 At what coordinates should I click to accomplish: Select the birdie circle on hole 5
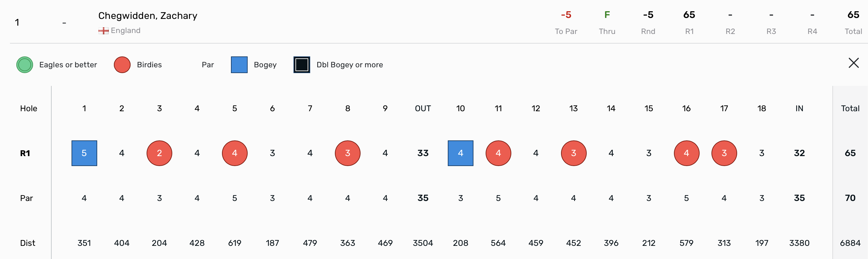click(234, 153)
